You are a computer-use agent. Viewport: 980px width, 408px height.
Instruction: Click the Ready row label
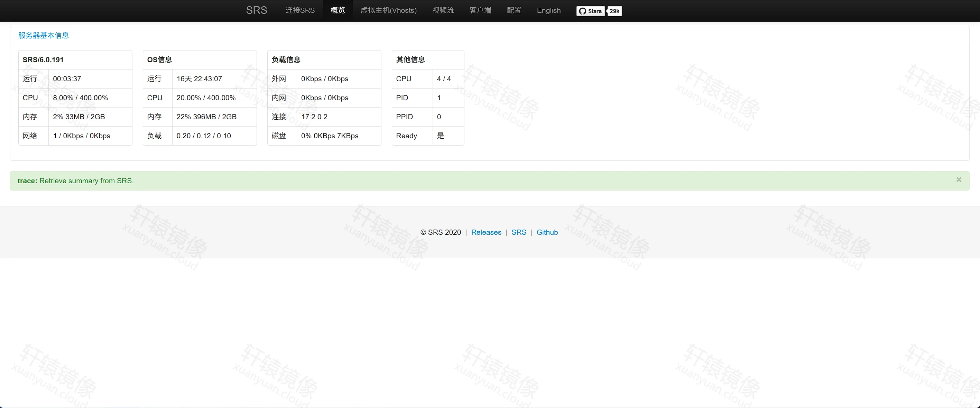click(406, 136)
